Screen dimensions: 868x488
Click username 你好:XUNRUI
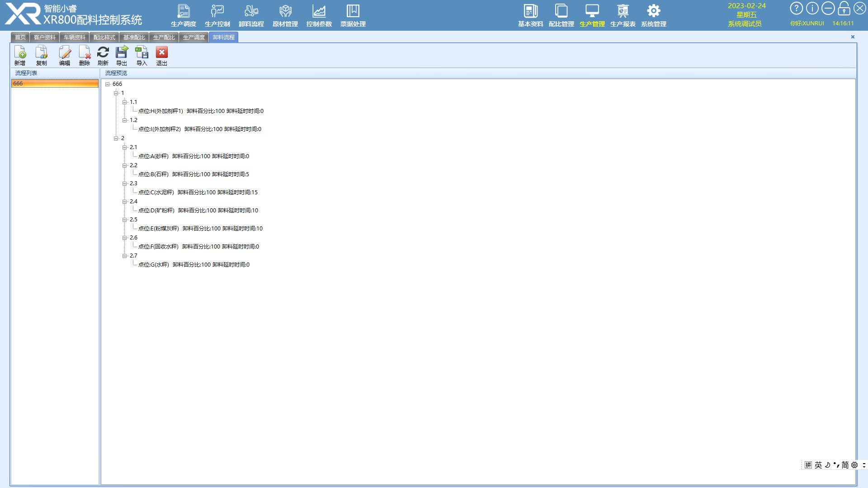point(807,23)
